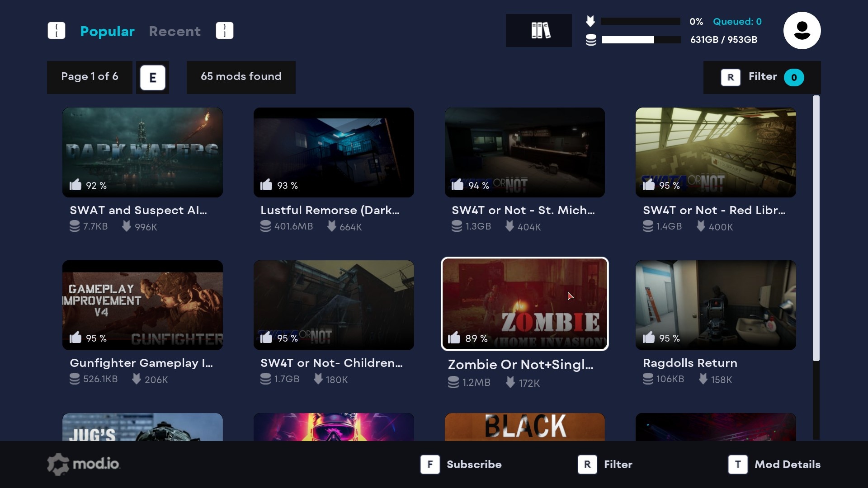
Task: Click the thumbs-up on SWAT and Suspect AI
Action: click(75, 185)
